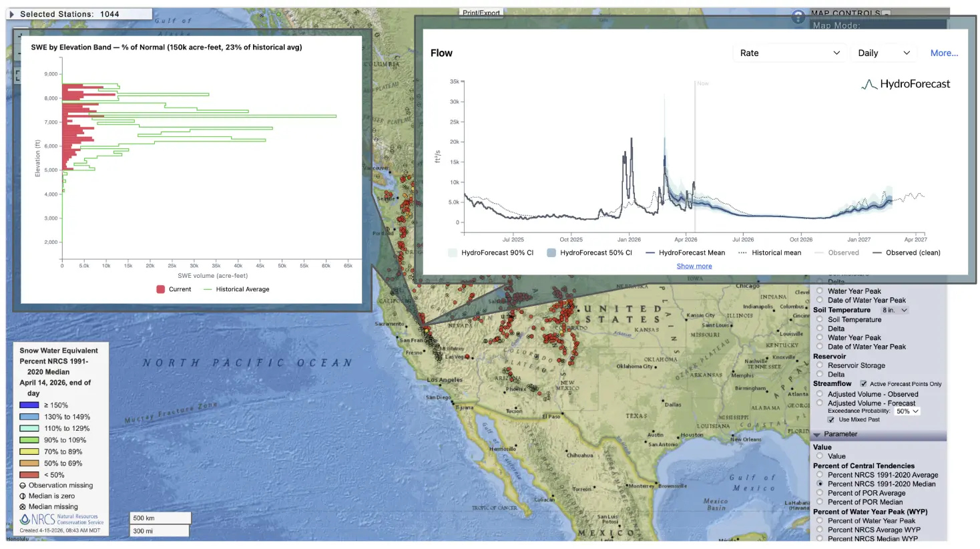Select Percent of POR Average
Screen dimensions: 980x549
820,493
